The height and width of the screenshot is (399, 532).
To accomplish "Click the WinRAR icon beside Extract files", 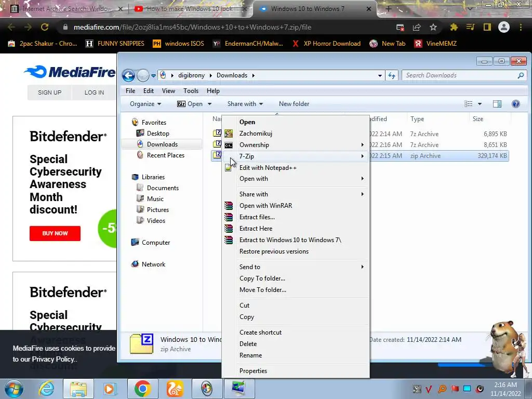I will tap(229, 217).
